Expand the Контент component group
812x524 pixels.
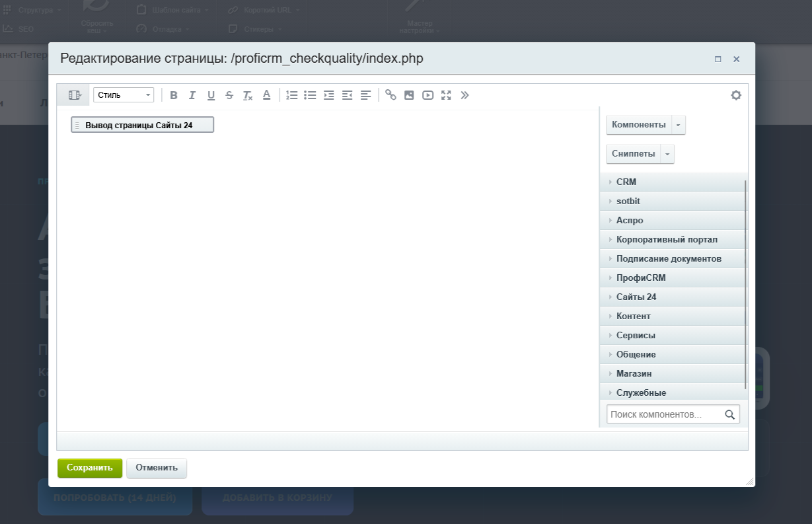coord(672,316)
